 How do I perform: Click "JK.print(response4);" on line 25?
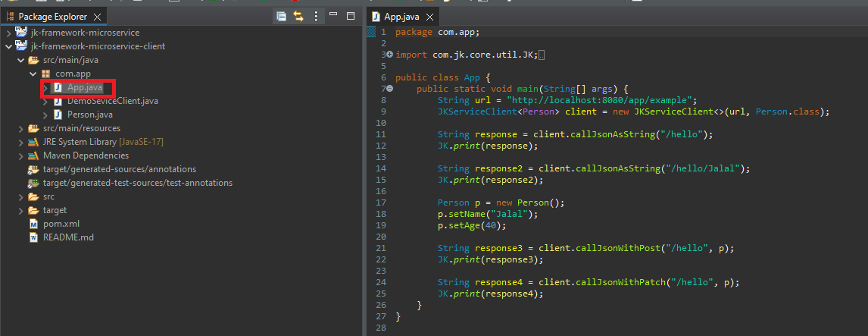tap(491, 294)
